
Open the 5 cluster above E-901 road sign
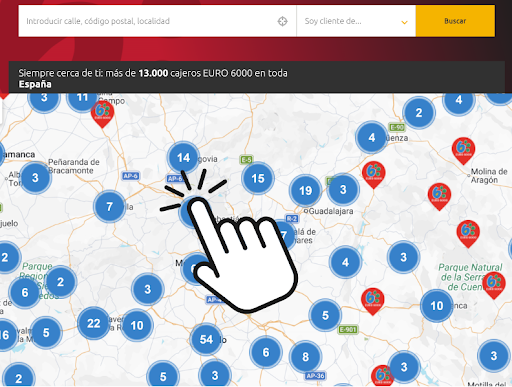coord(325,315)
